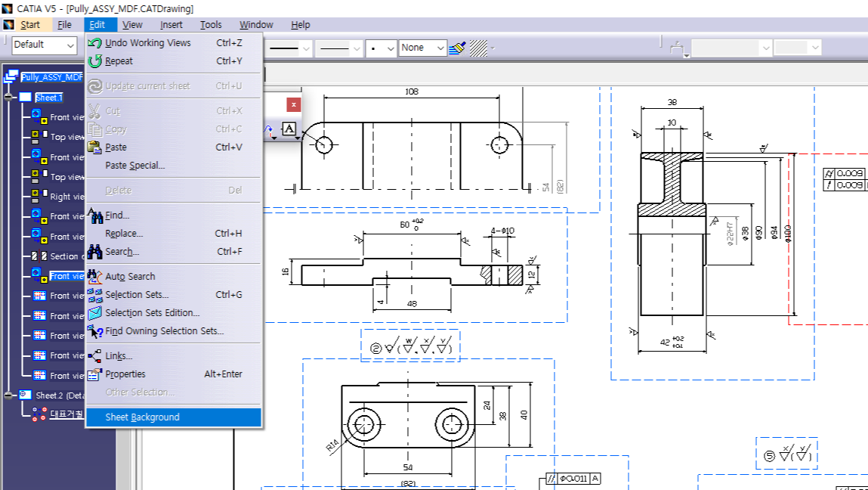Open Links... from the Edit menu
The image size is (868, 490).
click(x=173, y=356)
